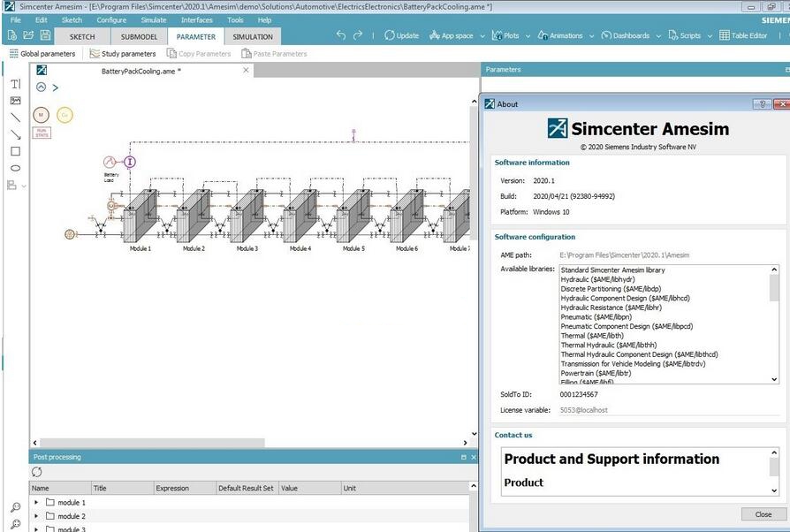The image size is (790, 532).
Task: Select the Arrow drawing tool
Action: click(16, 134)
